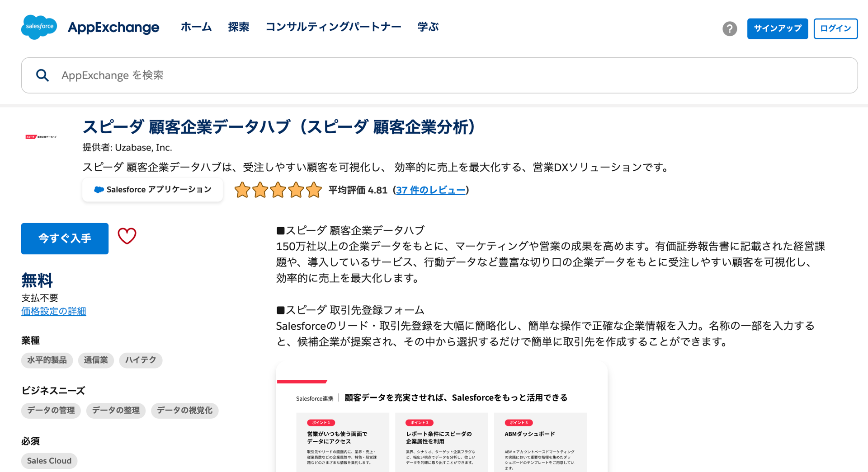Screen dimensions: 868x472
Task: Open the Salesforce連携 slide thumbnail
Action: click(441, 420)
